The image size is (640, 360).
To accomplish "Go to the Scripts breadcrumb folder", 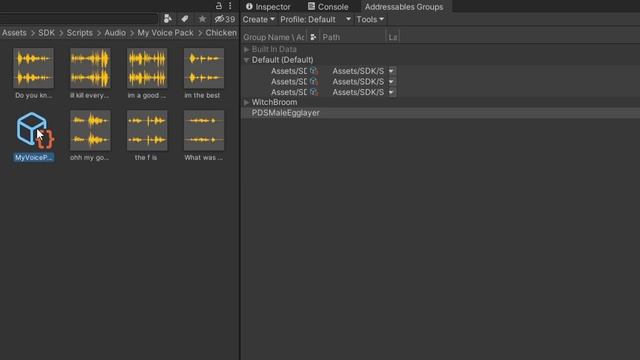I will click(x=80, y=33).
